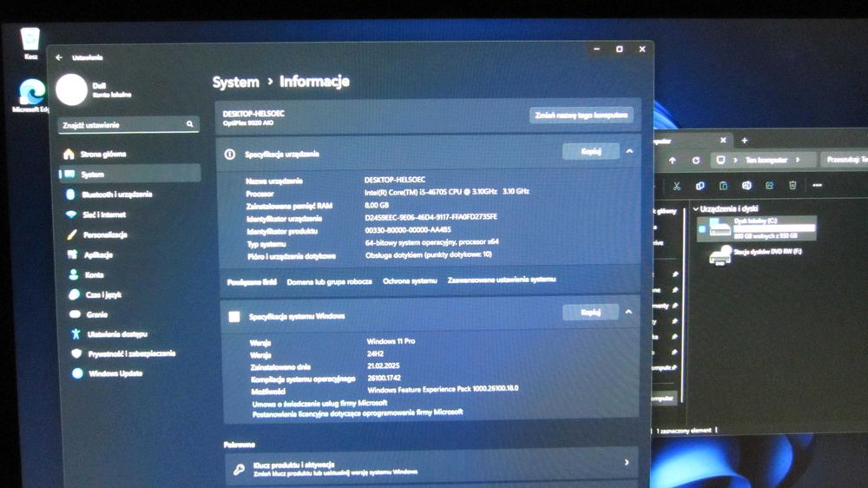Copy Windows specifications with the Kopiuj button
The height and width of the screenshot is (488, 868).
590,313
